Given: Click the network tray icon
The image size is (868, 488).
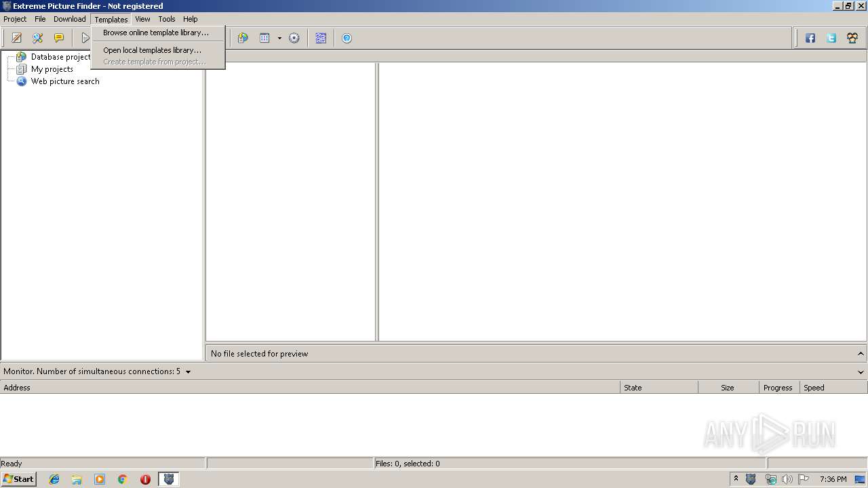Looking at the screenshot, I should tap(771, 479).
